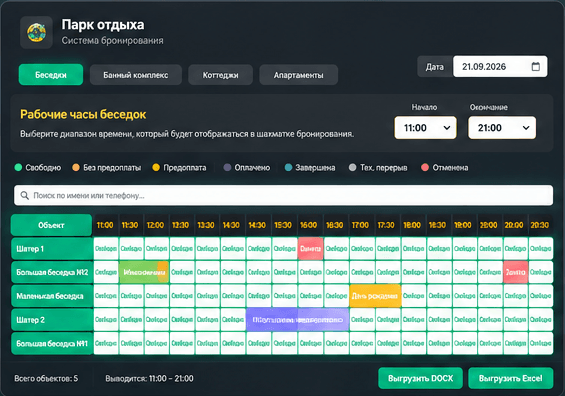Click the Выводится: 11:00 – 21:00 status text

(150, 378)
